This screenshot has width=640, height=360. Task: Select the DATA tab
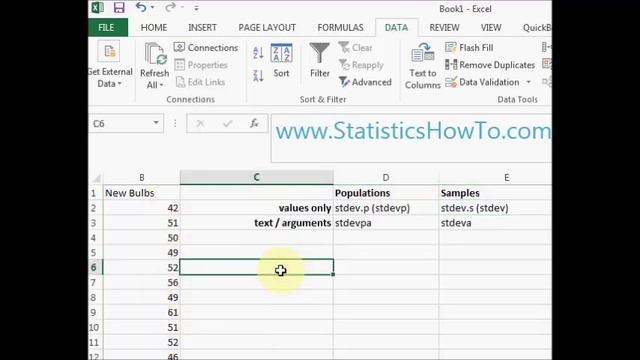click(x=396, y=27)
